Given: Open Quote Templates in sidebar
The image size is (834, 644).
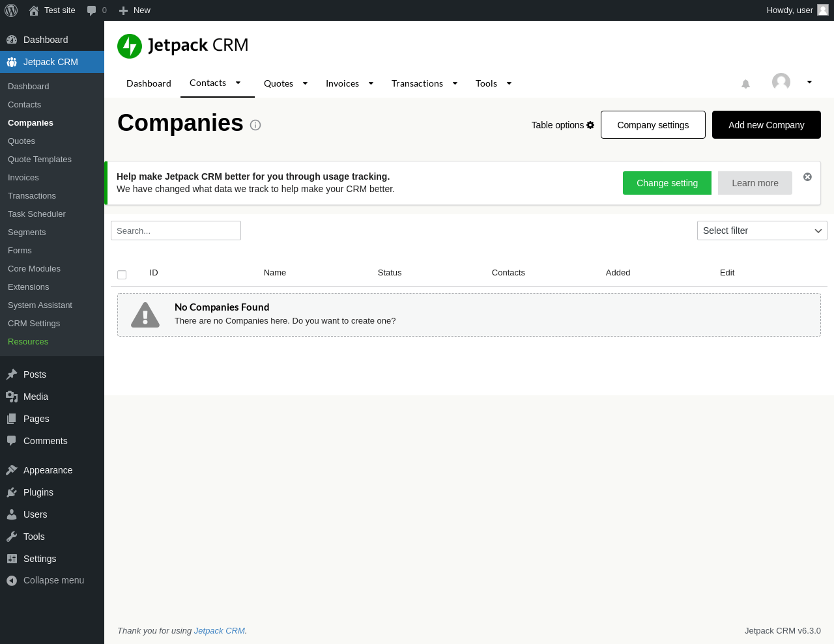Looking at the screenshot, I should click(x=40, y=160).
